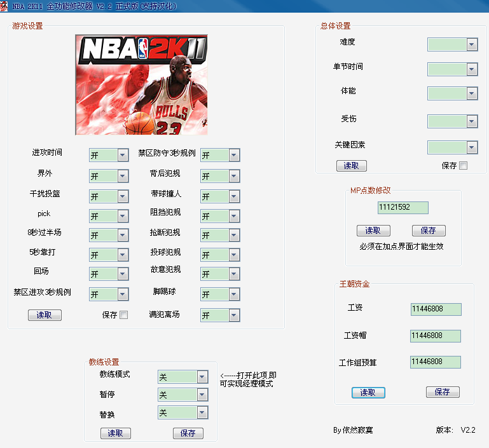This screenshot has width=489, height=448.
Task: Click 读取 in the 王朝资金 section
Action: click(368, 393)
